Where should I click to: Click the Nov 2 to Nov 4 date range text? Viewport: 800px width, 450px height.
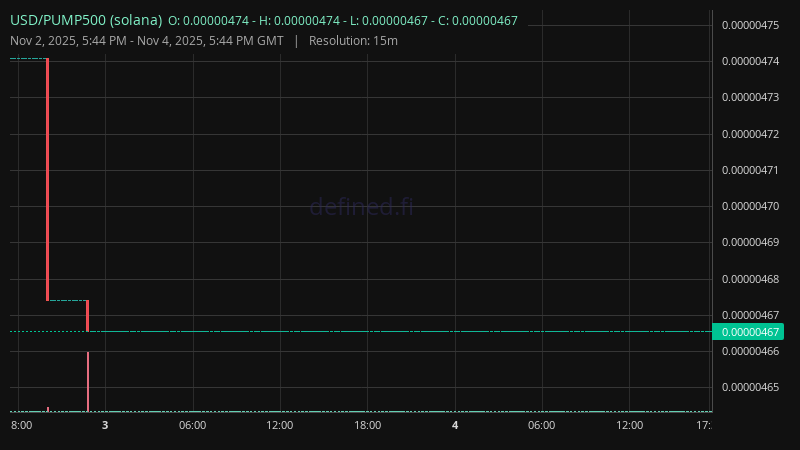pos(146,41)
